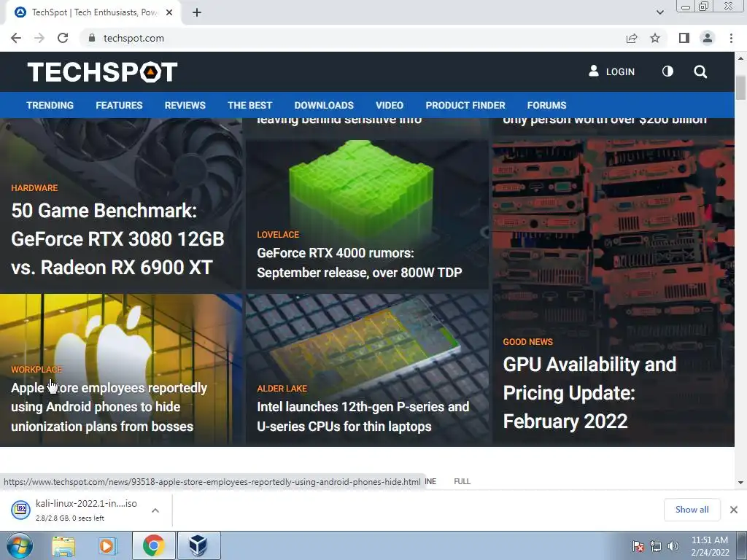Image resolution: width=747 pixels, height=560 pixels.
Task: Open a new tab with the plus button
Action: pyautogui.click(x=197, y=13)
